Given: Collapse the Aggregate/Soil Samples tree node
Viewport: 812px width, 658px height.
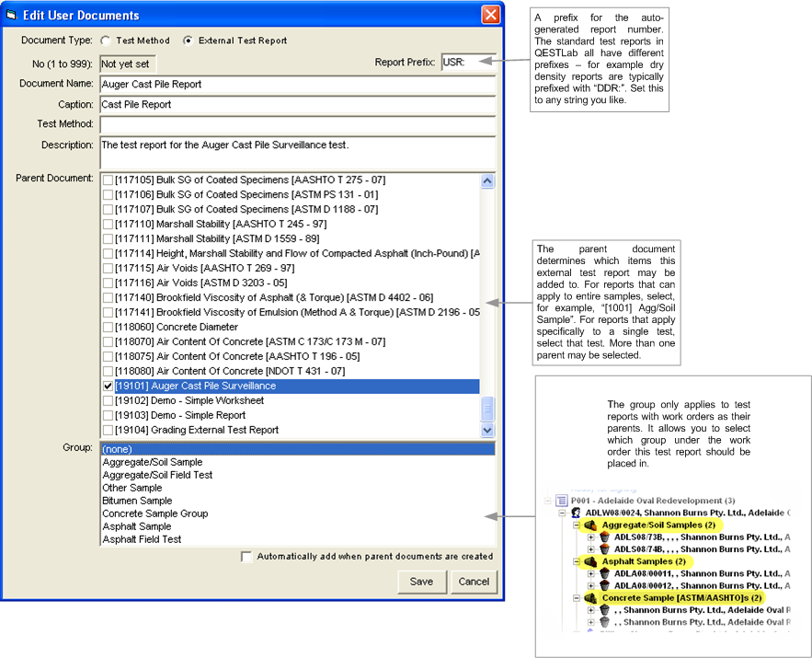Looking at the screenshot, I should [x=576, y=525].
